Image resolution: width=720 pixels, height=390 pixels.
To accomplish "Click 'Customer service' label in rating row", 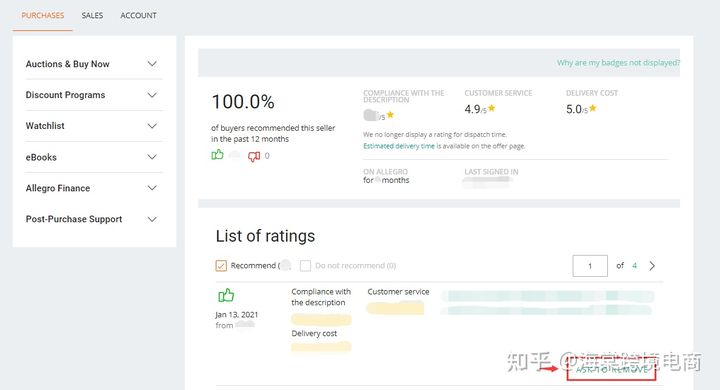I will click(x=398, y=292).
